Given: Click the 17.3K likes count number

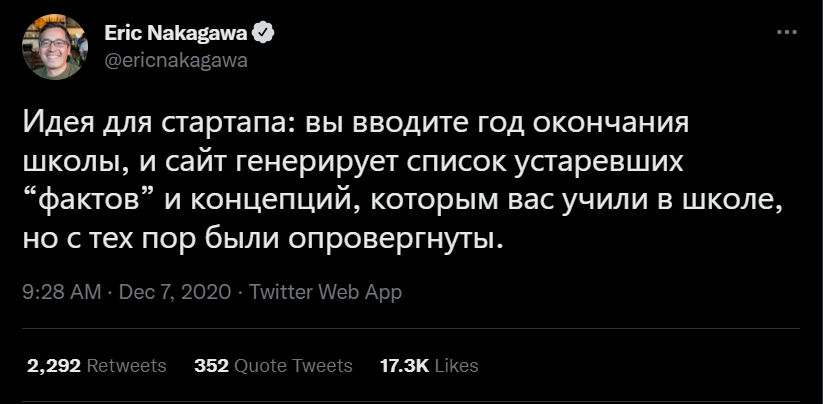Looking at the screenshot, I should click(x=405, y=366).
